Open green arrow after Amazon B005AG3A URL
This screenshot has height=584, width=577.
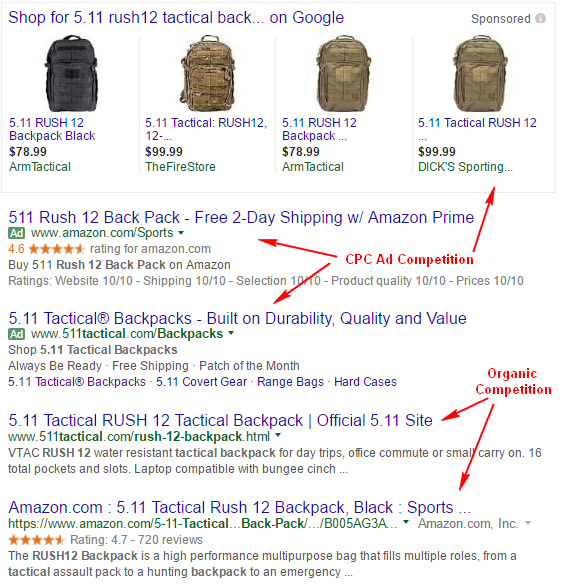pos(406,522)
